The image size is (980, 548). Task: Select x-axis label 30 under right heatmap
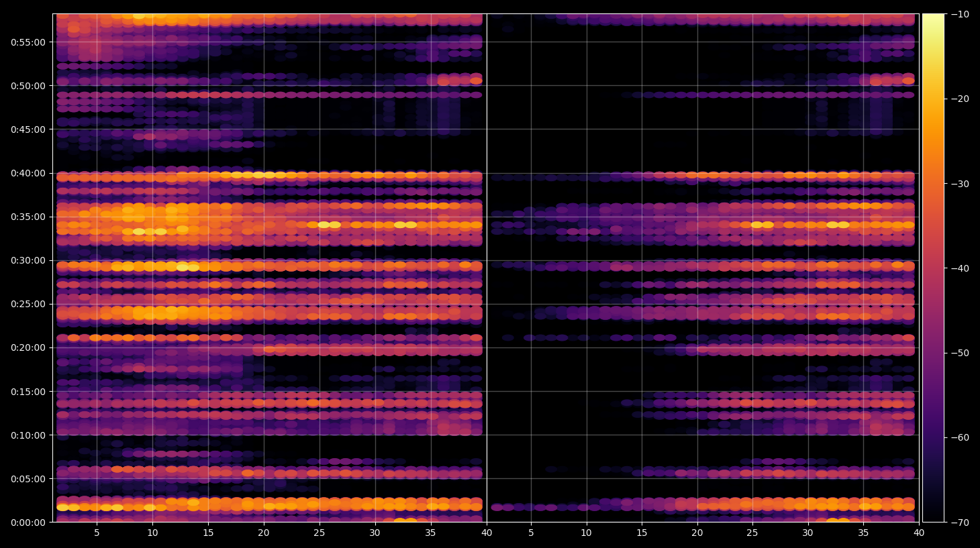pyautogui.click(x=807, y=533)
